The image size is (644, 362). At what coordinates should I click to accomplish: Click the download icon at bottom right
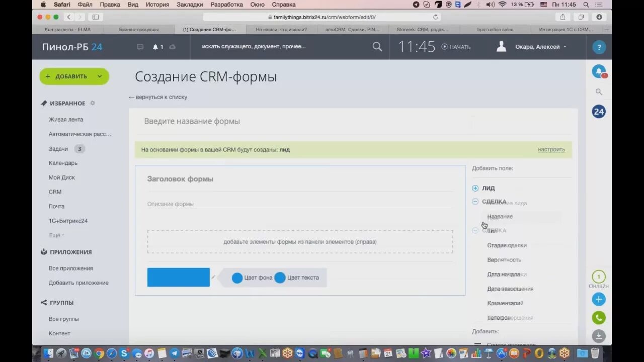point(599,336)
